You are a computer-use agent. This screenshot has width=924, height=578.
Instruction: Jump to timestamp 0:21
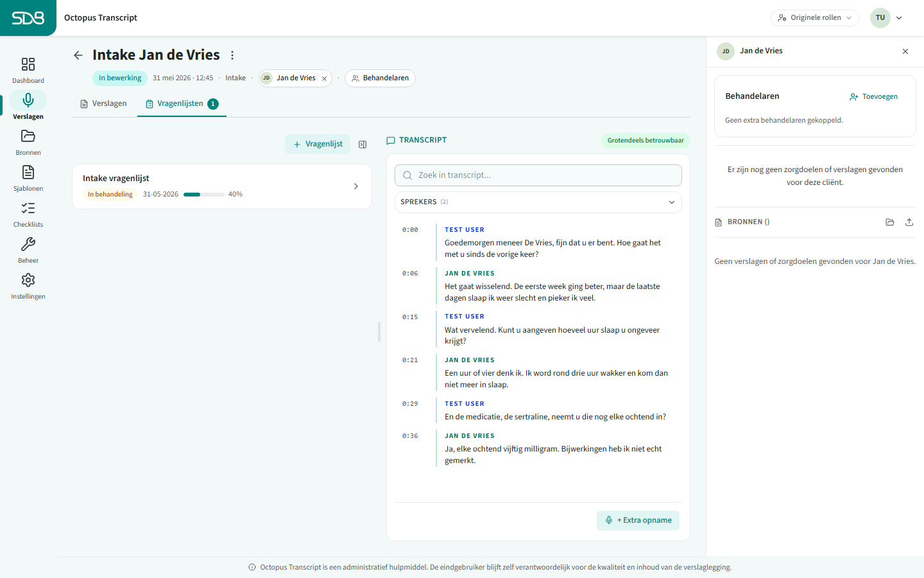pos(410,360)
